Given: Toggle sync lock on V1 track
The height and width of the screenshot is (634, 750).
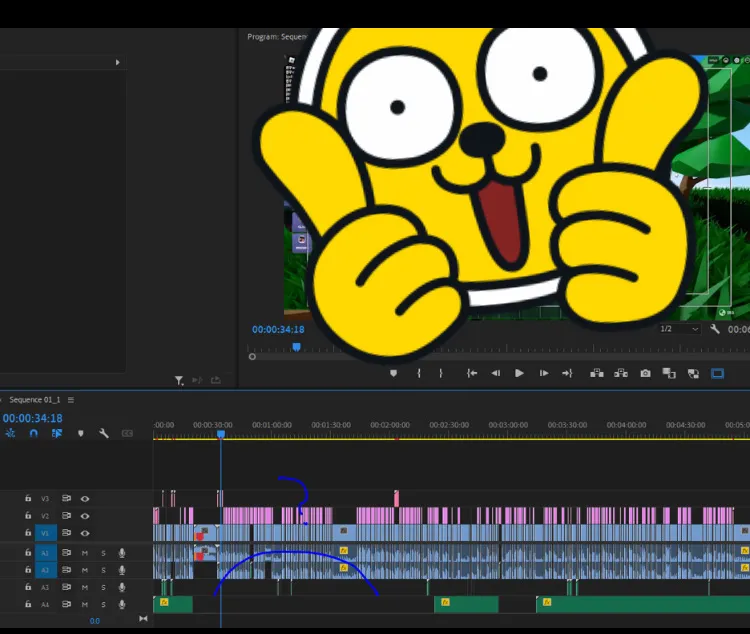Looking at the screenshot, I should tap(66, 533).
